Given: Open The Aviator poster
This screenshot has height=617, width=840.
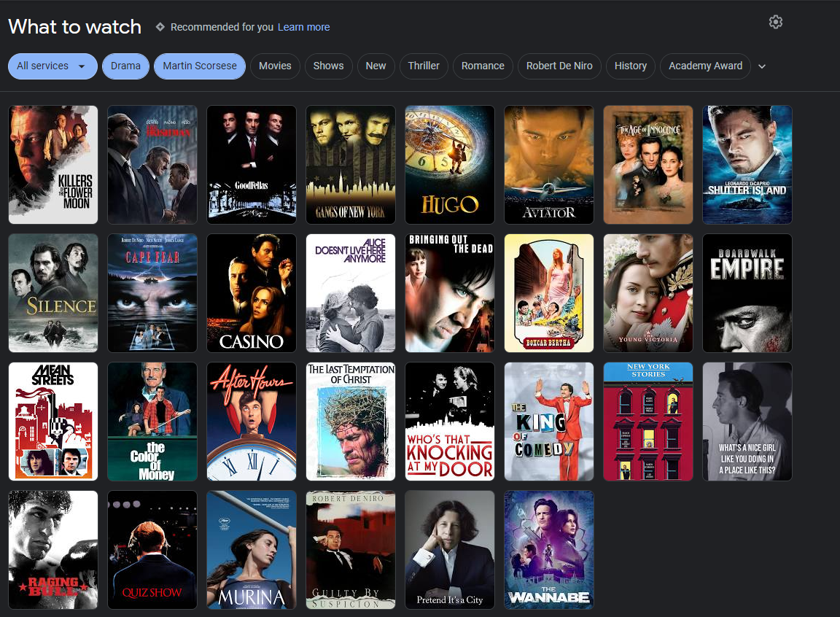Looking at the screenshot, I should tap(548, 164).
